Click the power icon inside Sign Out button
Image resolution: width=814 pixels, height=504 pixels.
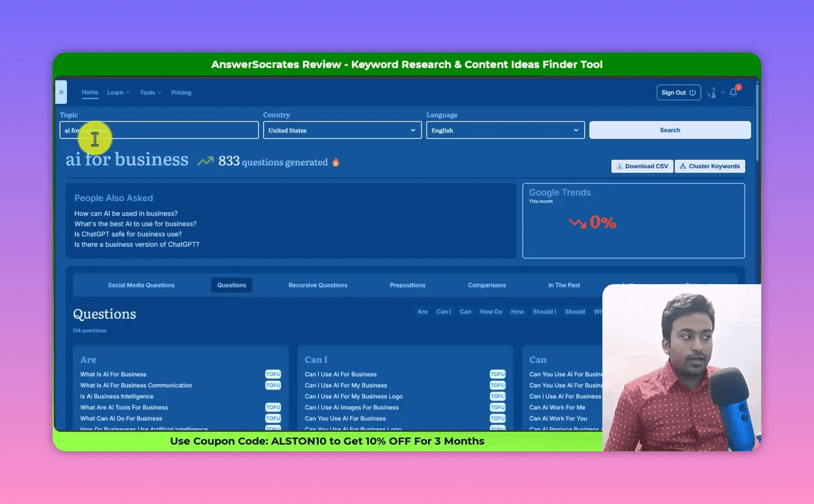(692, 92)
